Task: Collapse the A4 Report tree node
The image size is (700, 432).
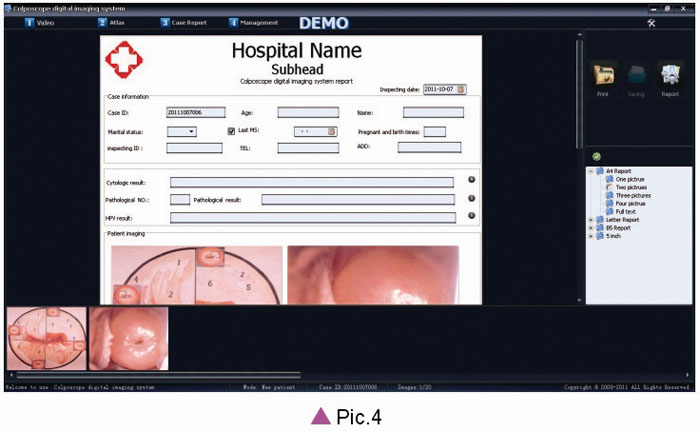Action: click(x=591, y=171)
